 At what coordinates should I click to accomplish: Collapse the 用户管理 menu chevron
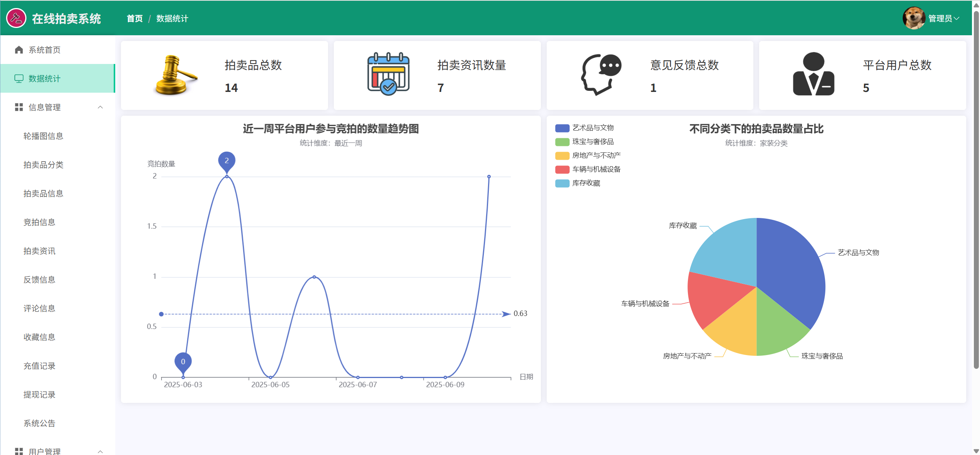(100, 451)
